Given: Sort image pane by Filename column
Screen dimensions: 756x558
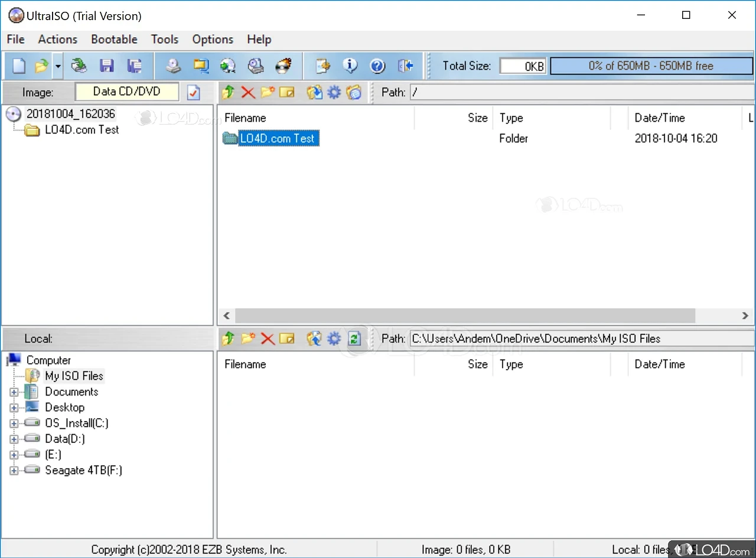Looking at the screenshot, I should pos(317,118).
